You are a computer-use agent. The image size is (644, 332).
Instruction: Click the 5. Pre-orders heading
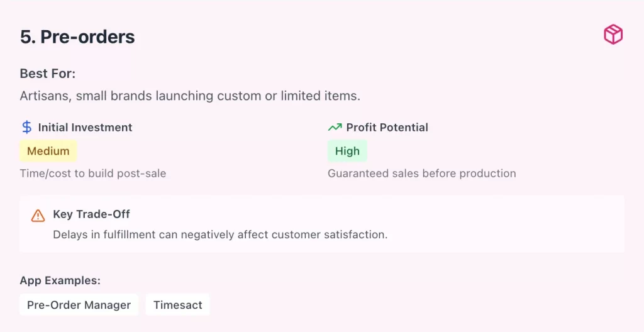point(77,36)
